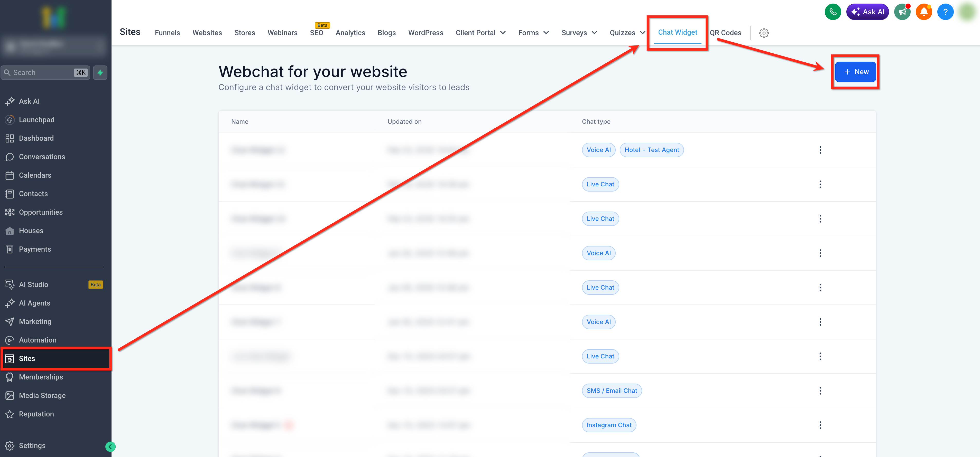Click the blue help question-mark icon
The image size is (980, 457).
(x=945, y=12)
